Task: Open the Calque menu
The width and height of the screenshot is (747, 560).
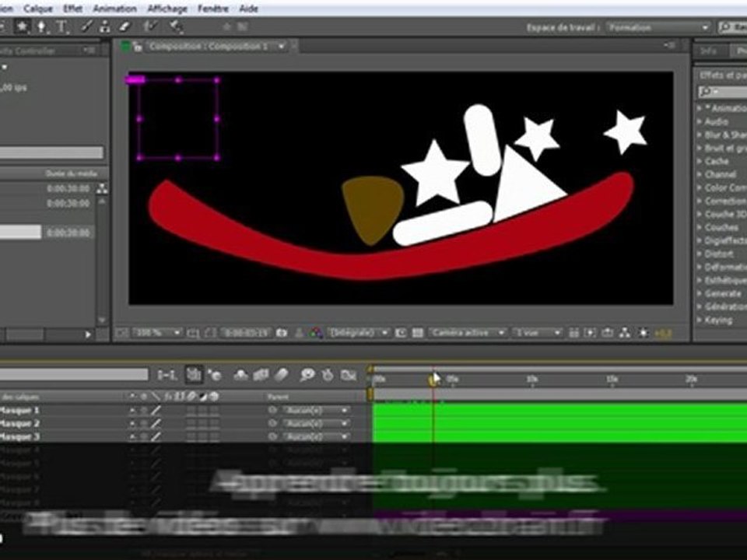Action: (x=38, y=9)
